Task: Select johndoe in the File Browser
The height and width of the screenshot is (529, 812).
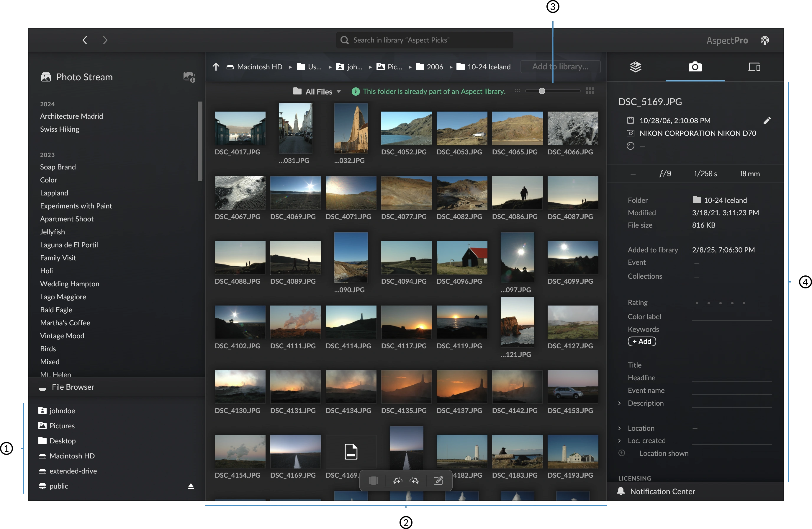Action: [57, 411]
